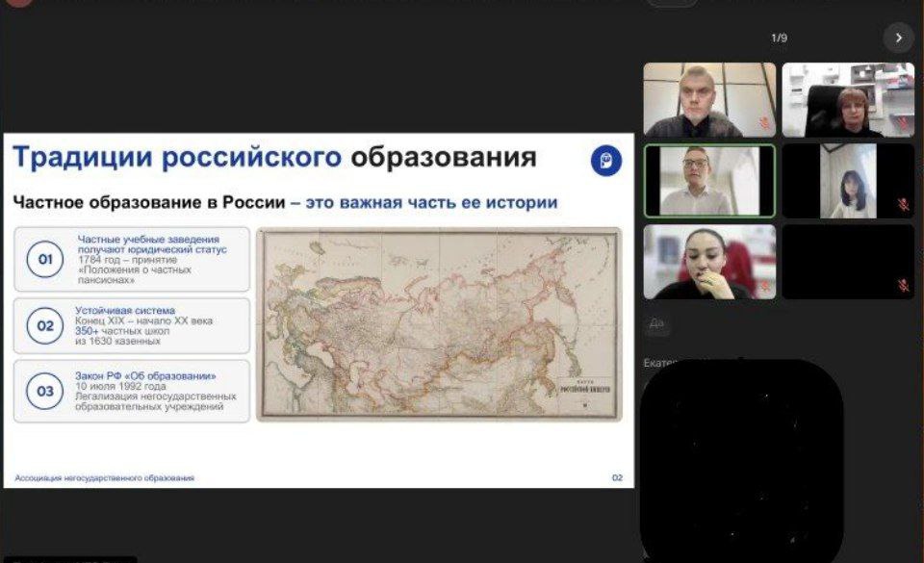Click the "Закон РФ «Об образовании»" heading
The image size is (924, 563).
point(146,375)
